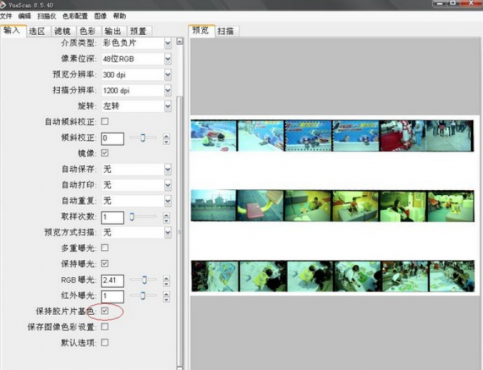Toggle the 保持胶片片基色 checkbox
Viewport: 483px width, 370px height.
pyautogui.click(x=105, y=311)
